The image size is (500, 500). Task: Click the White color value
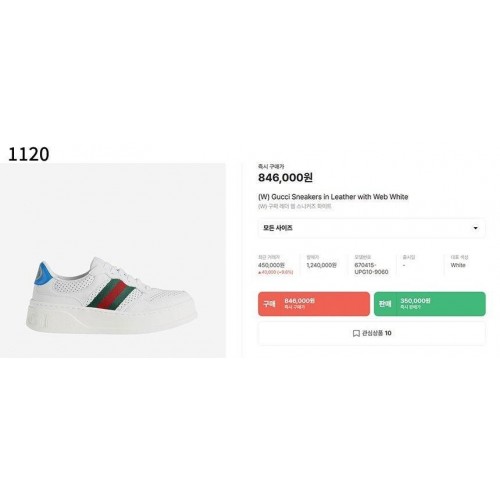click(458, 265)
